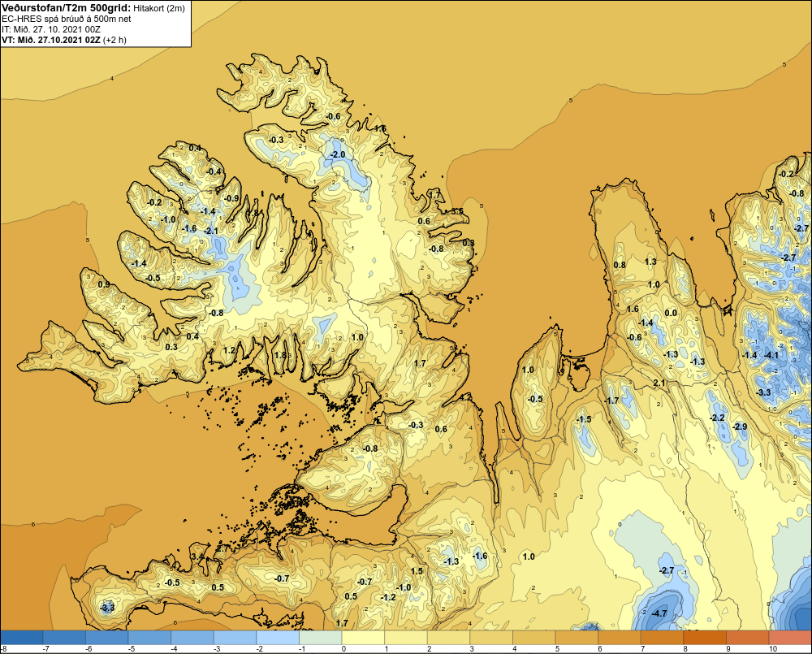Pick the legend color between 6 and 7
The image size is (812, 654).
tap(619, 638)
